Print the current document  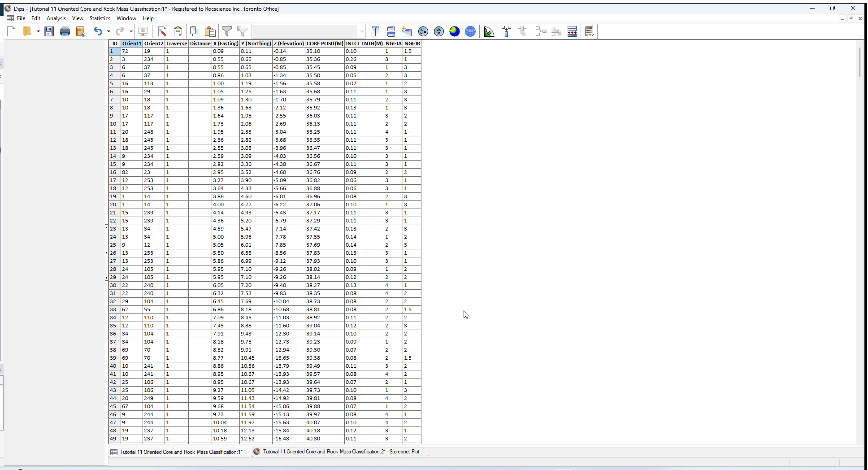[65, 31]
